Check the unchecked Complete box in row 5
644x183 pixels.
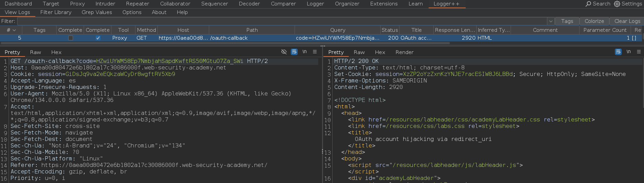click(x=71, y=38)
